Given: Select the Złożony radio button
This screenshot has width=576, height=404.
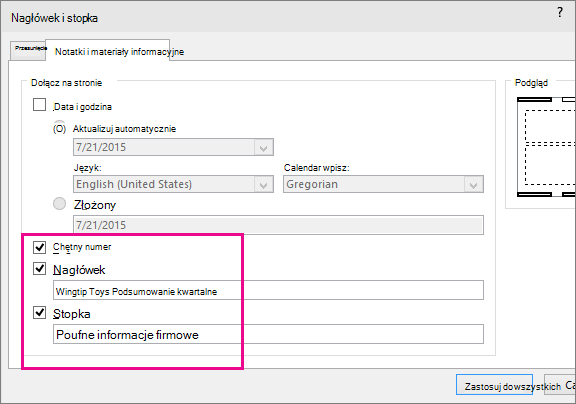Looking at the screenshot, I should coord(60,204).
